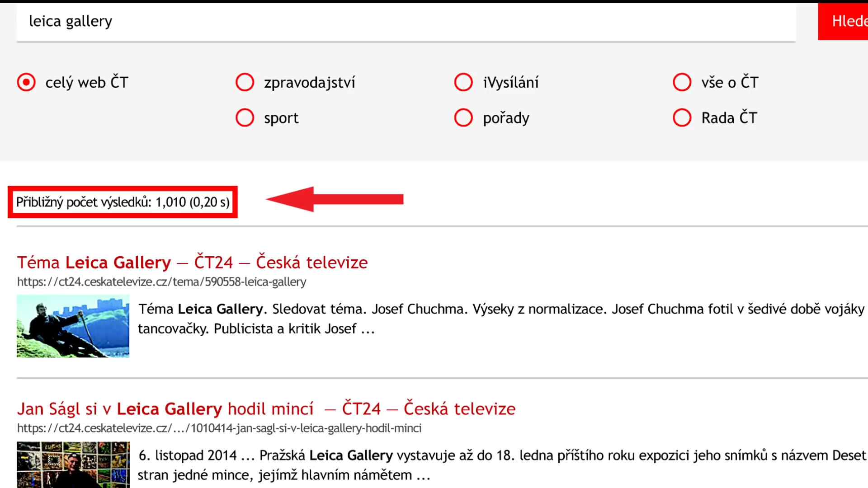
Task: Focus the search field containing "leica gallery"
Action: 406,22
